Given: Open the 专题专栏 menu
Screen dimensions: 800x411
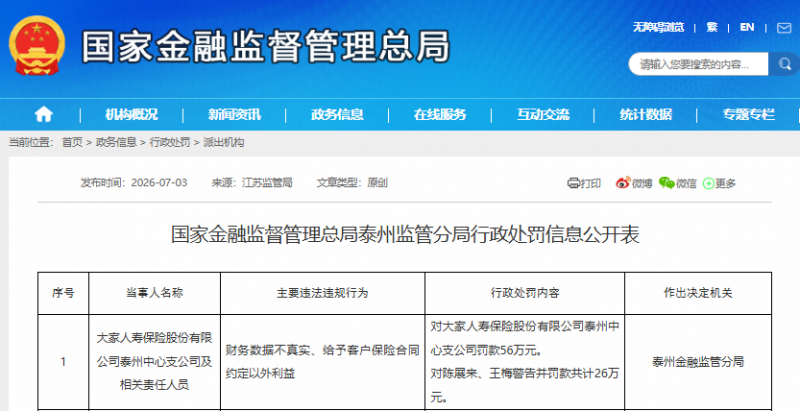Looking at the screenshot, I should tap(748, 114).
